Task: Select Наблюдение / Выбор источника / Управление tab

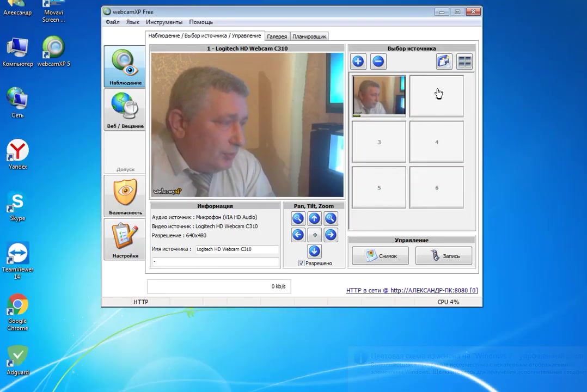Action: [204, 35]
